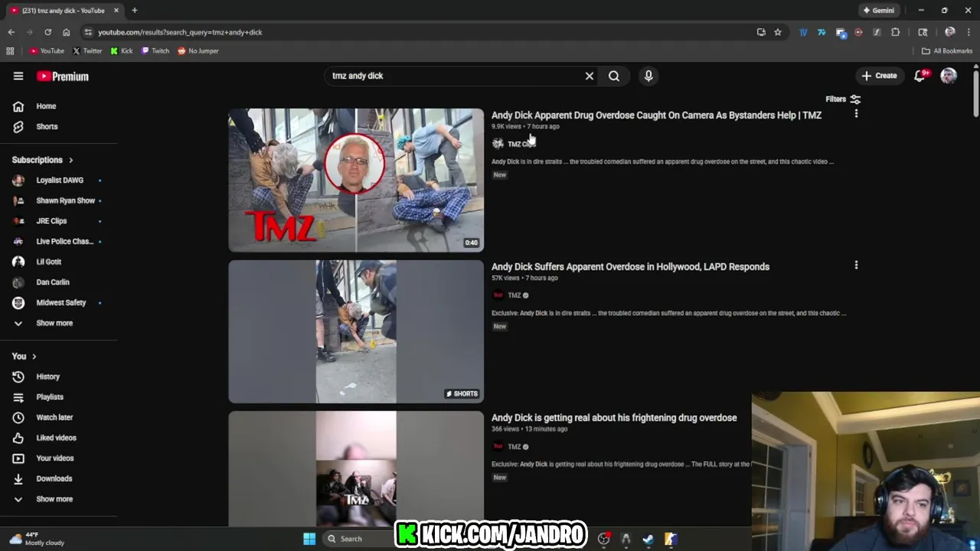Open the browser extensions puzzle icon
The height and width of the screenshot is (551, 980).
[895, 32]
